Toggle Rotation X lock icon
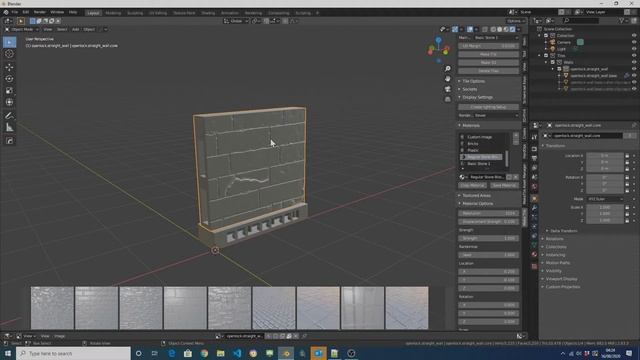640x360 pixels. click(627, 177)
